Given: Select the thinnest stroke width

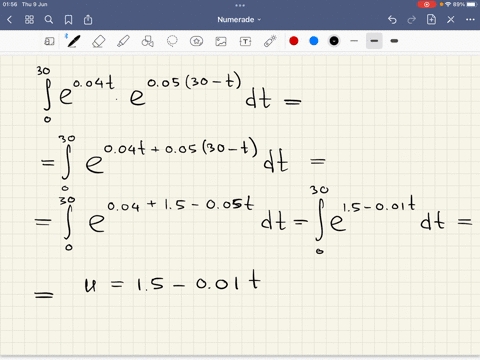Looking at the screenshot, I should 354,41.
